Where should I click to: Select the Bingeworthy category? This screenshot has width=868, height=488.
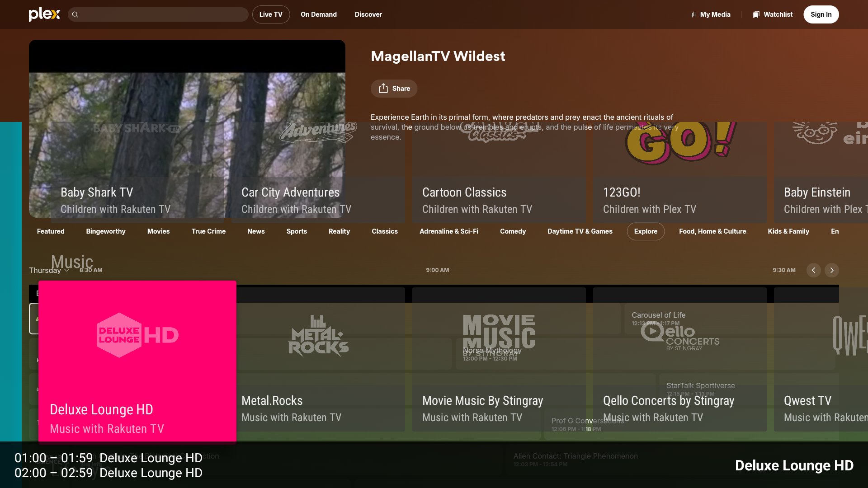pyautogui.click(x=106, y=231)
